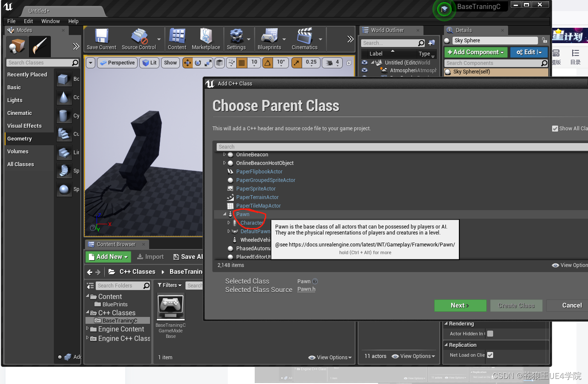The width and height of the screenshot is (588, 384).
Task: Open the viewport options dropdown arrow
Action: 90,63
